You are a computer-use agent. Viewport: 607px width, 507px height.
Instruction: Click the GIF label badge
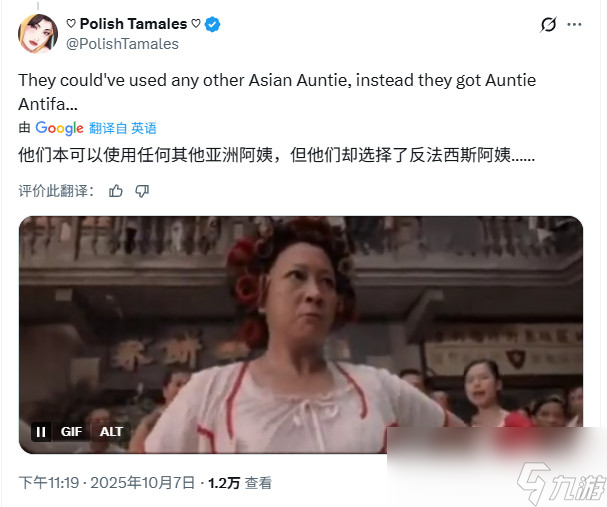pos(71,432)
